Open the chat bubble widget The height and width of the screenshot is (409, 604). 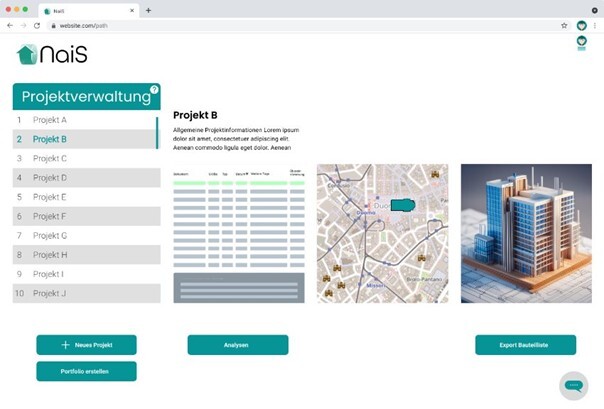573,385
